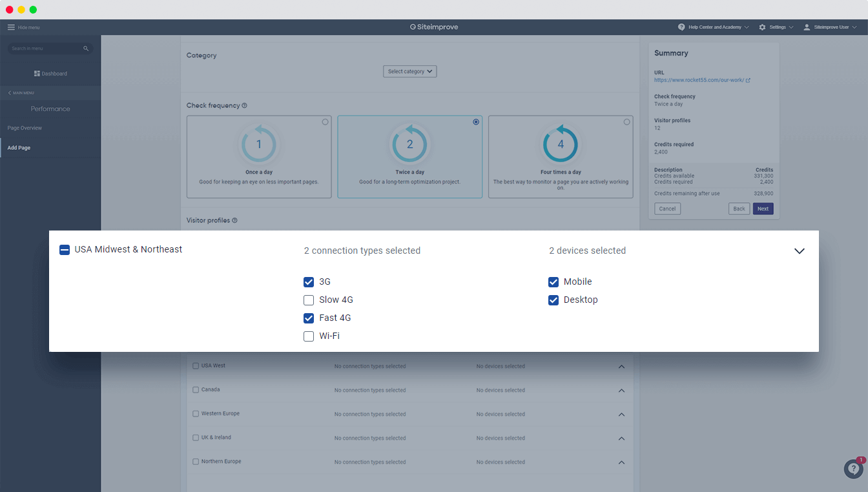Toggle the USA Midwest & Northeast checkbox
This screenshot has height=492, width=868.
[65, 250]
